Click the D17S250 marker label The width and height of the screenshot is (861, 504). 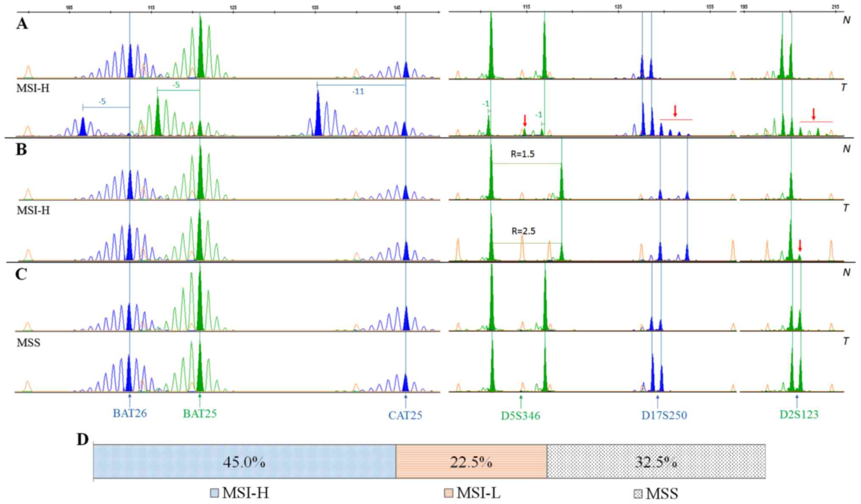(x=664, y=415)
